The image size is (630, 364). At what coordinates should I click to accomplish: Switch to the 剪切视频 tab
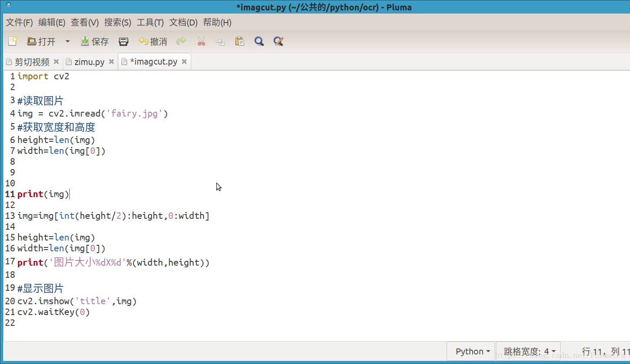tap(32, 62)
